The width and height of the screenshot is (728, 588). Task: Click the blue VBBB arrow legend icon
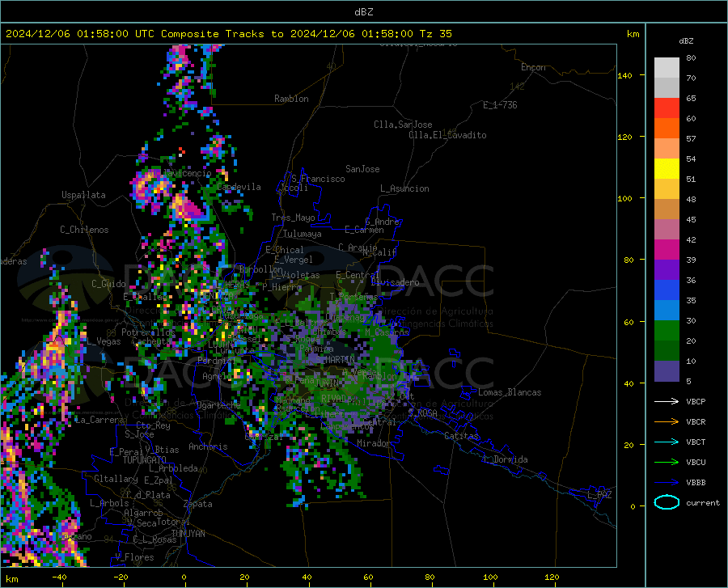(x=667, y=483)
